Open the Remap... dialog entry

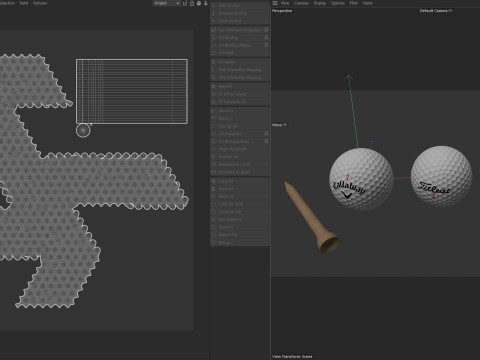click(x=240, y=242)
